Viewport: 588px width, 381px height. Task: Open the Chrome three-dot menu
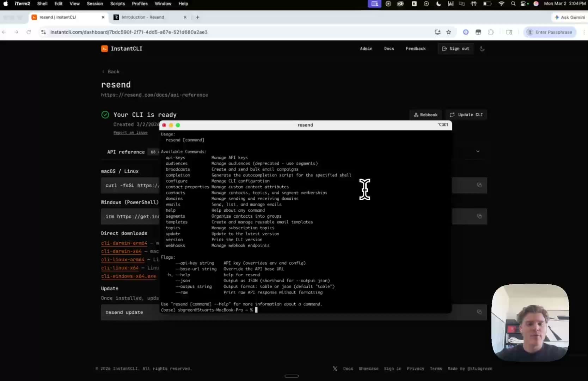click(584, 32)
